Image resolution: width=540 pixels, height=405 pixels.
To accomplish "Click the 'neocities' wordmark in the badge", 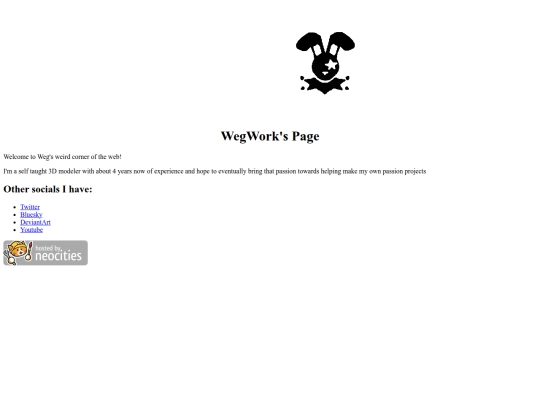I will [x=58, y=256].
